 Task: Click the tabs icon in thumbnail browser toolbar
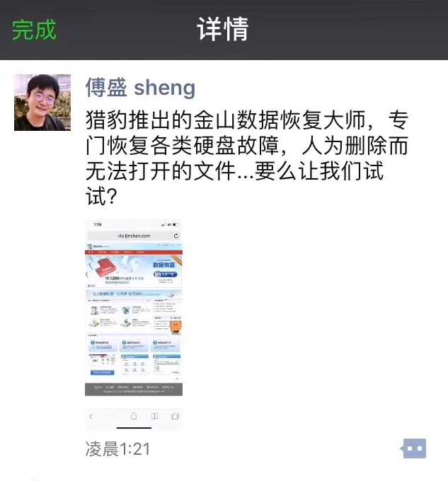click(x=176, y=416)
